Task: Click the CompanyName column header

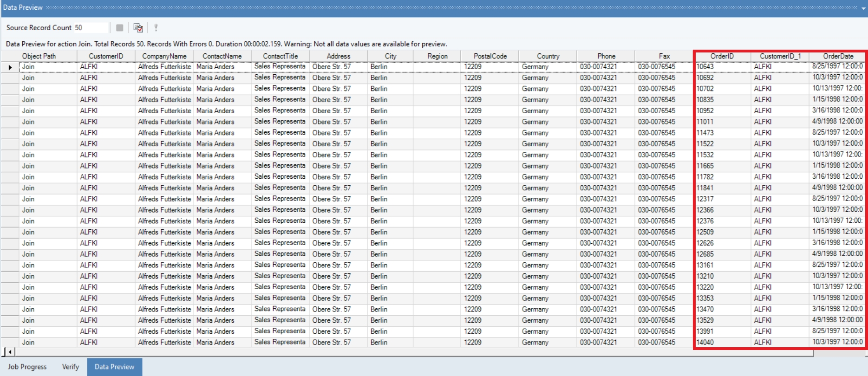Action: pyautogui.click(x=164, y=56)
